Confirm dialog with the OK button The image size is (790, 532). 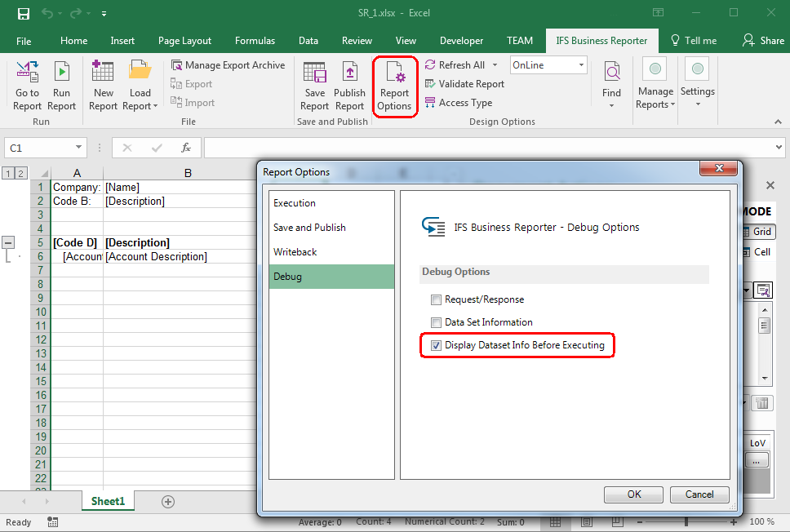(x=634, y=494)
